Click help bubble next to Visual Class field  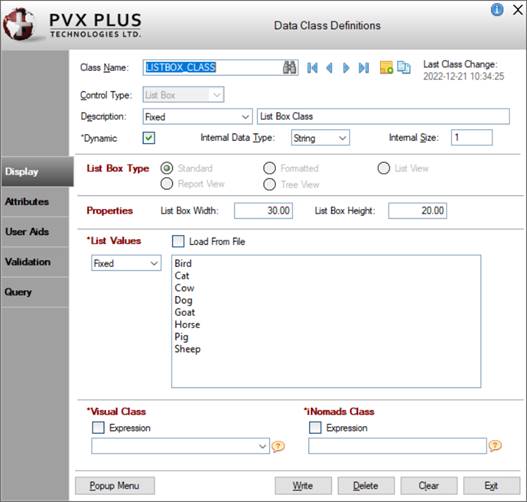(x=278, y=446)
